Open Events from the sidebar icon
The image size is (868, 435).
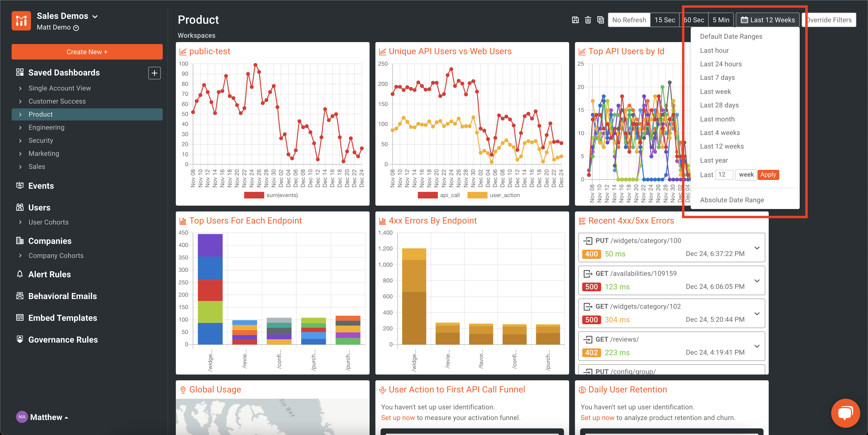point(20,186)
